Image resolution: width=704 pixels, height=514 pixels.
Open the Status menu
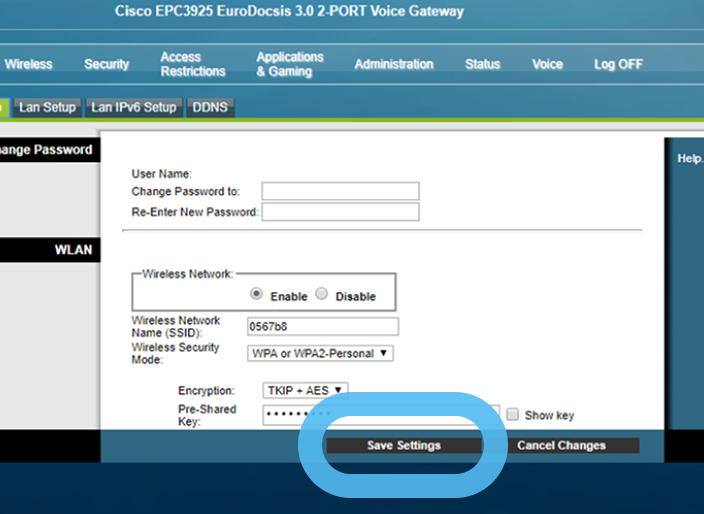pos(482,64)
